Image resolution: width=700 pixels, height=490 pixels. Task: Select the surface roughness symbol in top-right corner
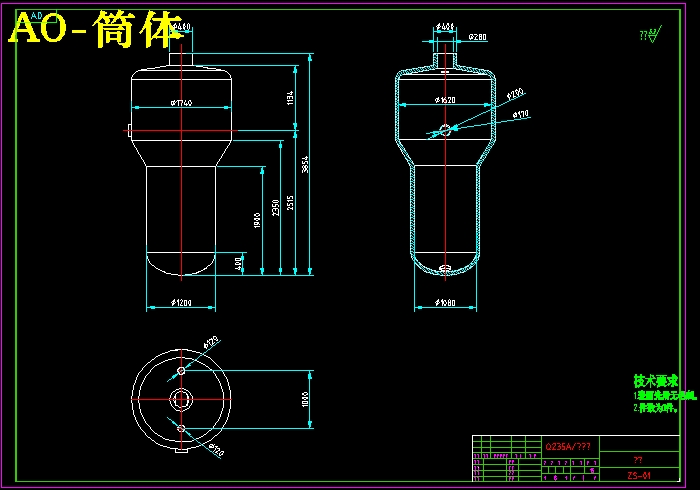649,37
